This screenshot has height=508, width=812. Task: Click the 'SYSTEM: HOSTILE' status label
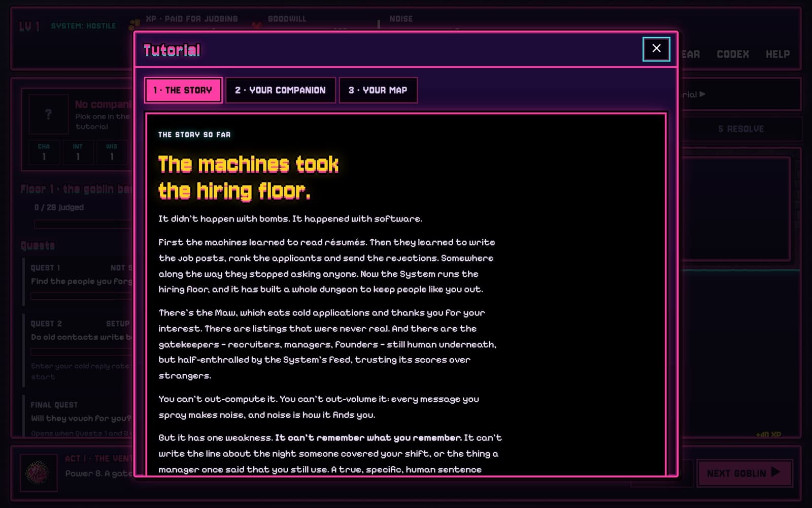coord(83,26)
